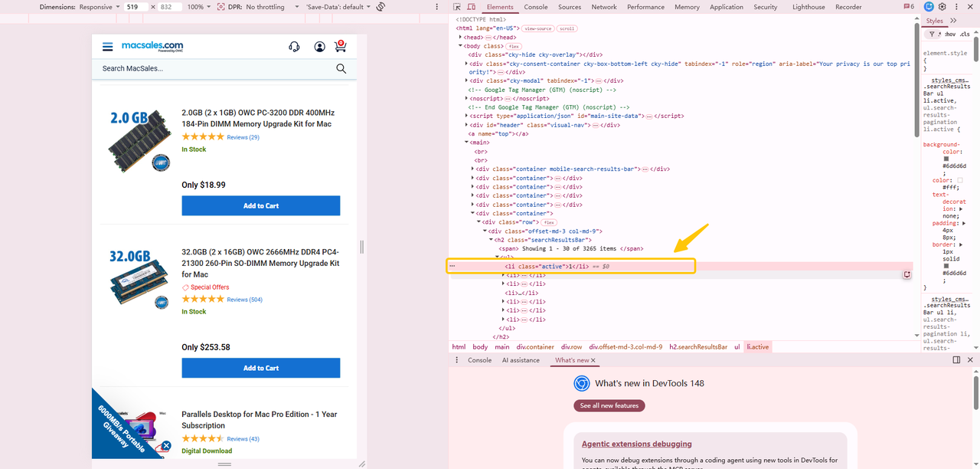The height and width of the screenshot is (469, 980).
Task: Collapse the h2 searchResultsBar node
Action: coord(491,240)
